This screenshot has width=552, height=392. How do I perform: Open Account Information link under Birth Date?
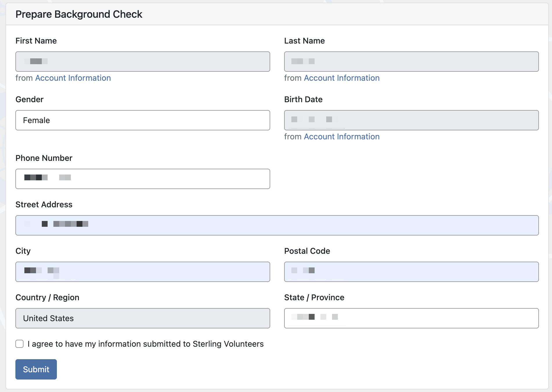(342, 136)
